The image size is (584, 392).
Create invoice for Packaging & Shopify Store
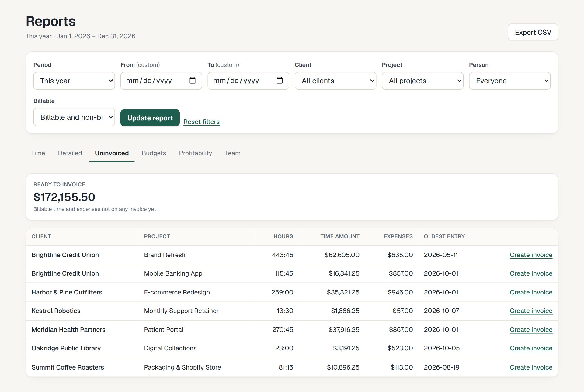[x=531, y=367]
